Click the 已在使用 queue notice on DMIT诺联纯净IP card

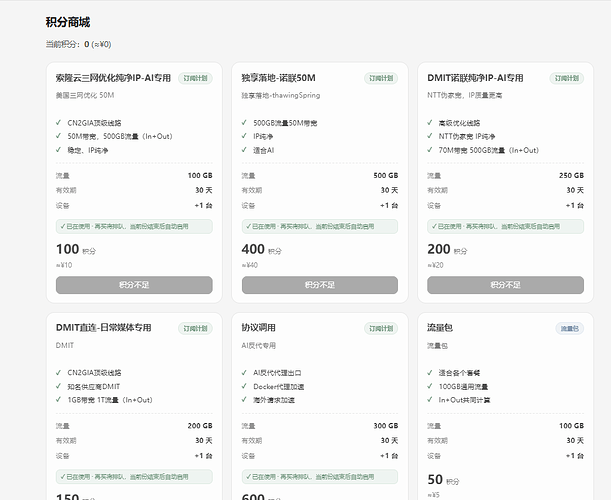point(505,226)
